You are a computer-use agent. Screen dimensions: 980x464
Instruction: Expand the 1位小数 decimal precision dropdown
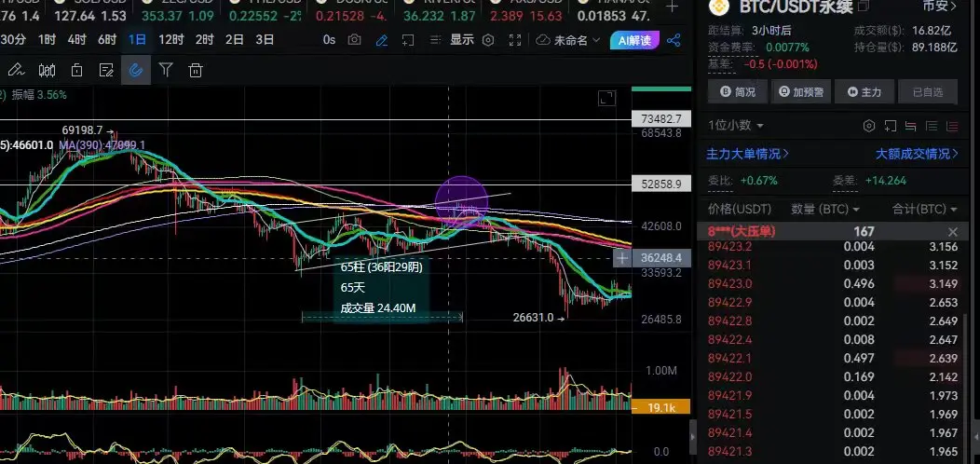pyautogui.click(x=736, y=126)
